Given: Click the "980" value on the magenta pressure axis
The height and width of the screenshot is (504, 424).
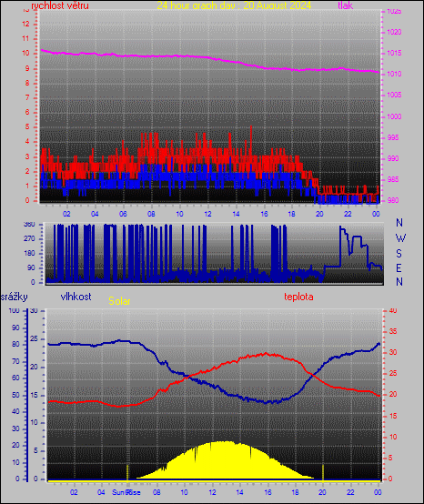Looking at the screenshot, I should pyautogui.click(x=393, y=200).
